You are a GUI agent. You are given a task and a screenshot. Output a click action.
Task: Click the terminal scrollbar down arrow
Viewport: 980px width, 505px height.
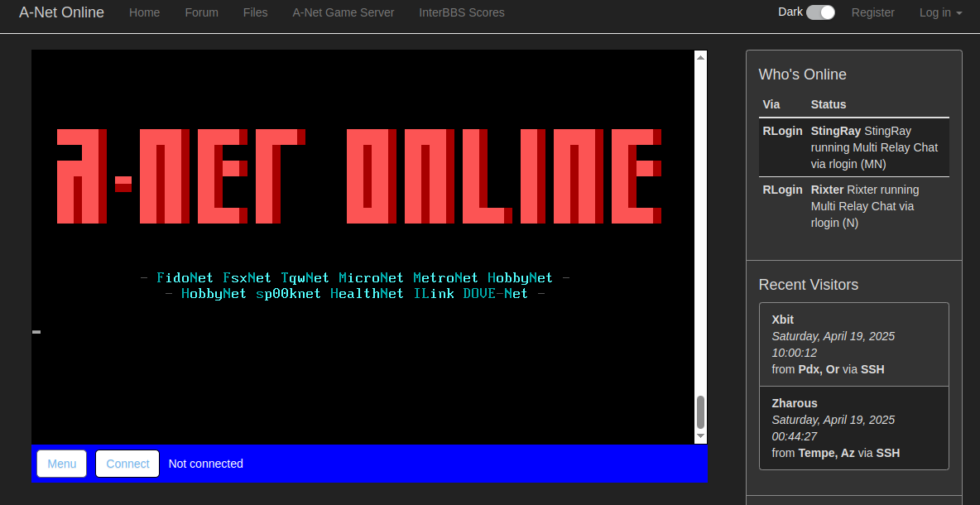tap(700, 435)
